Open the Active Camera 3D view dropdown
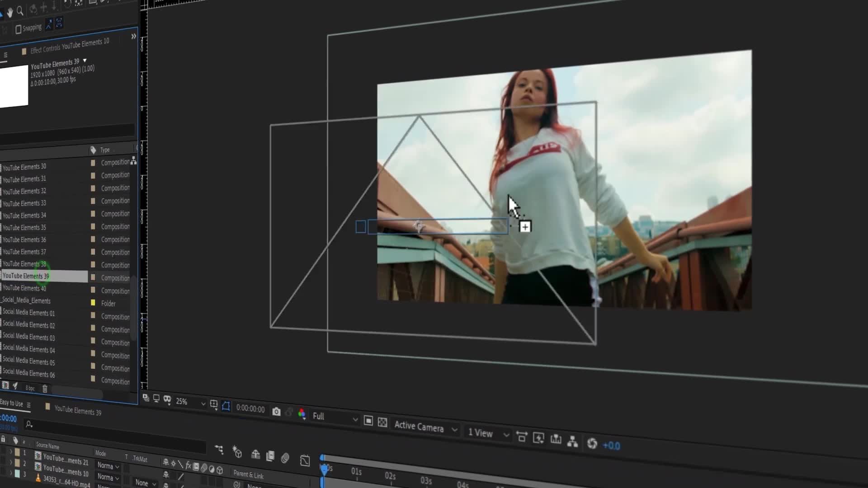The width and height of the screenshot is (868, 488). 425,427
